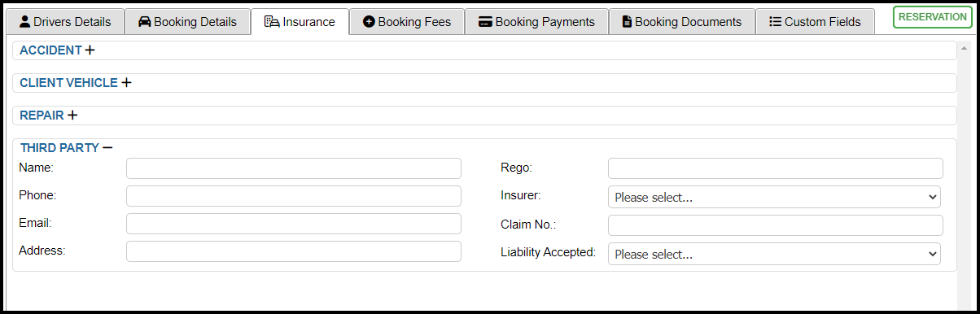
Task: Open the Insurer dropdown
Action: 774,197
